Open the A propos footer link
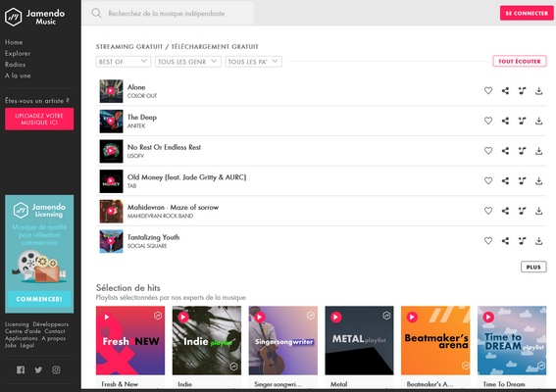The image size is (556, 392). point(54,338)
